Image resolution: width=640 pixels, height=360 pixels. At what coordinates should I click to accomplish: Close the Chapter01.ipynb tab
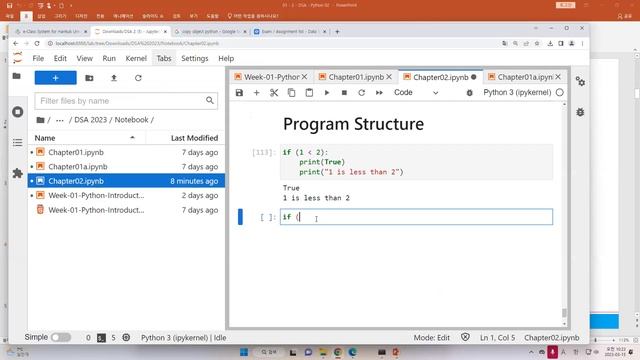[389, 77]
